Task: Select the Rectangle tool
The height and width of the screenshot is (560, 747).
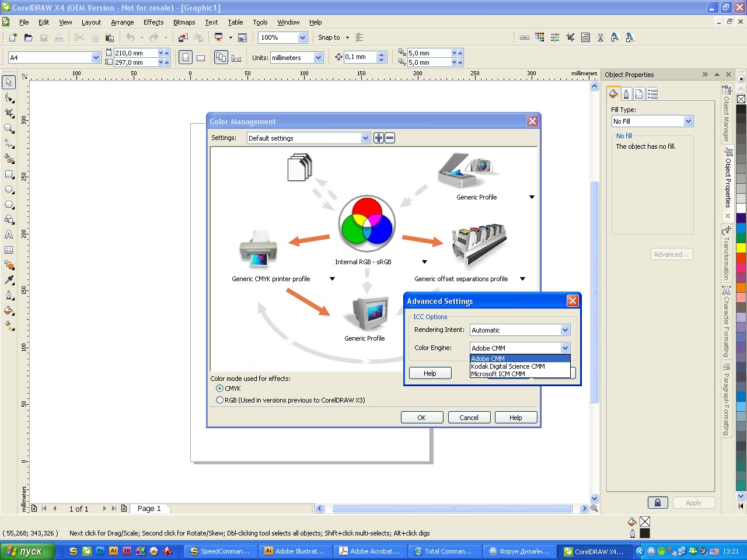Action: 9,174
